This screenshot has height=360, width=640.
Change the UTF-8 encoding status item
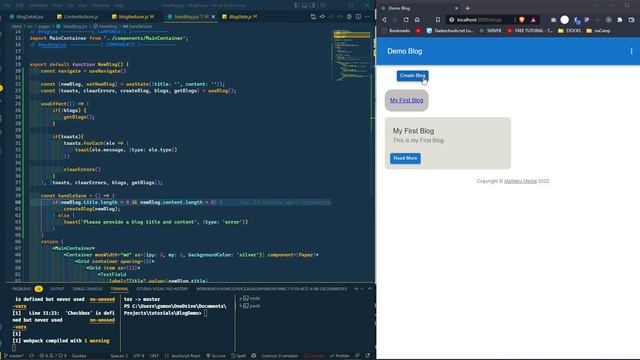point(139,356)
